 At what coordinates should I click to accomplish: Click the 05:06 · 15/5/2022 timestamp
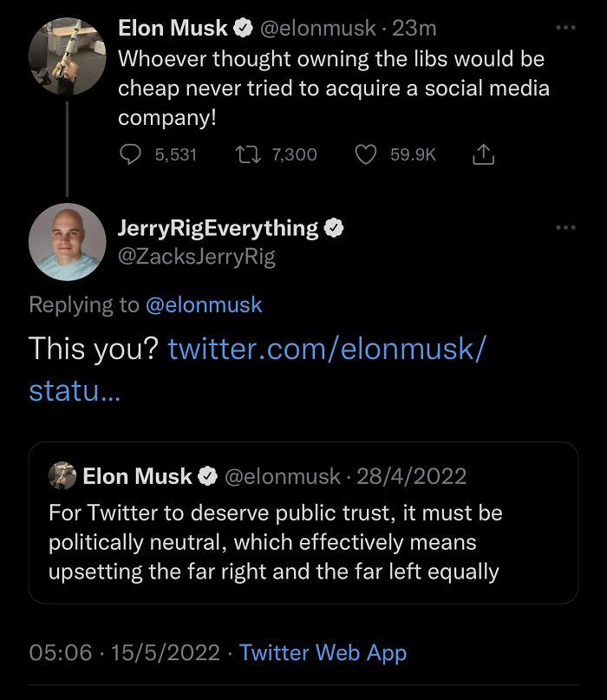(x=127, y=652)
